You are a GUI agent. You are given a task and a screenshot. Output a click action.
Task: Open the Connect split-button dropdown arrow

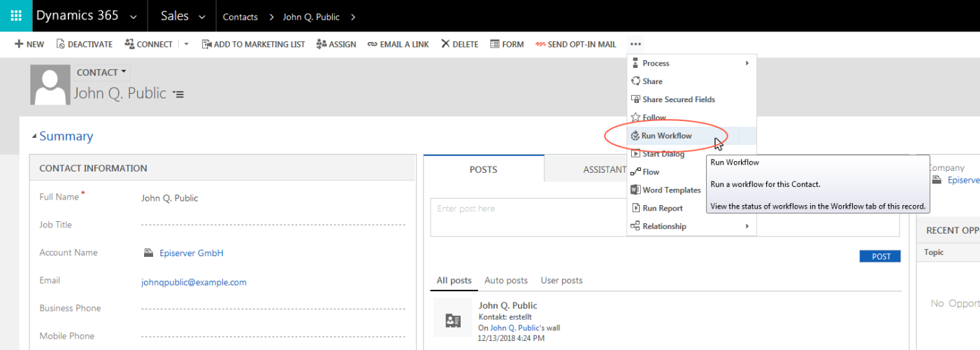186,44
